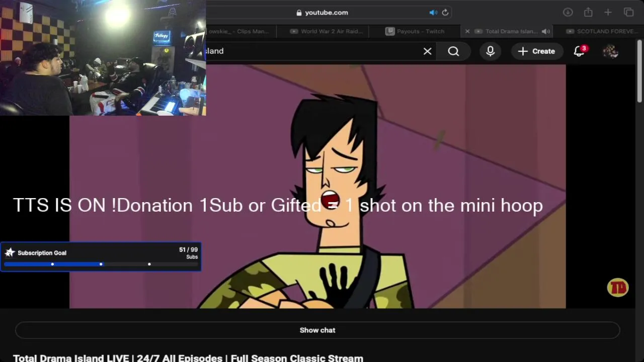Screen dimensions: 644x362
Task: Click the TD channel watermark on the video
Action: (617, 288)
